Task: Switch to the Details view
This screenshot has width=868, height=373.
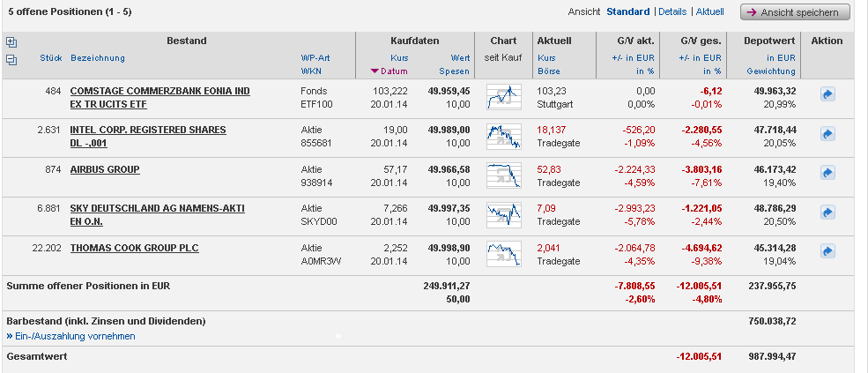Action: click(x=671, y=11)
